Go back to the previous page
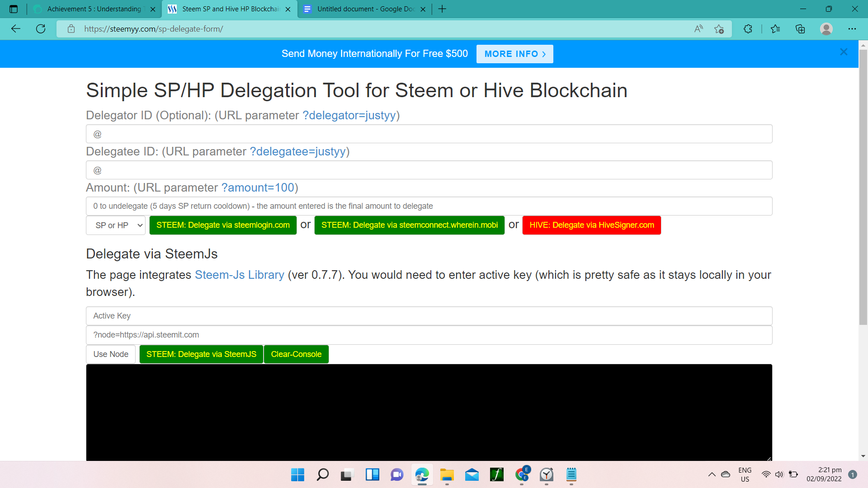 click(x=16, y=29)
